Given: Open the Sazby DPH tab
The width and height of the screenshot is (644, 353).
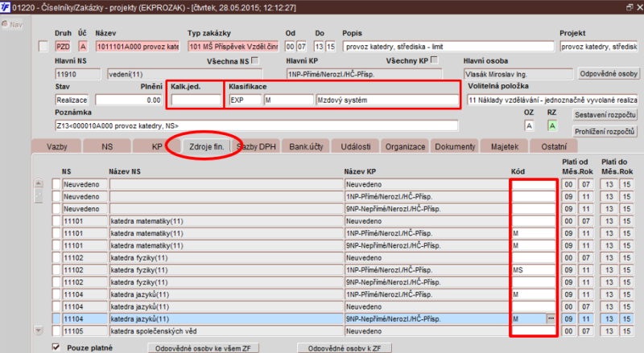Looking at the screenshot, I should click(x=256, y=146).
